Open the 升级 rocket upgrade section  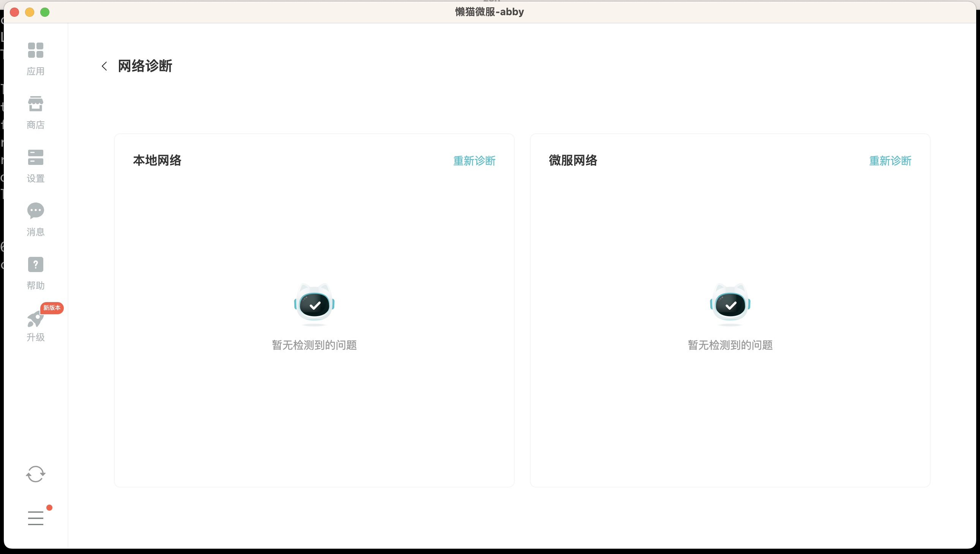pos(36,326)
